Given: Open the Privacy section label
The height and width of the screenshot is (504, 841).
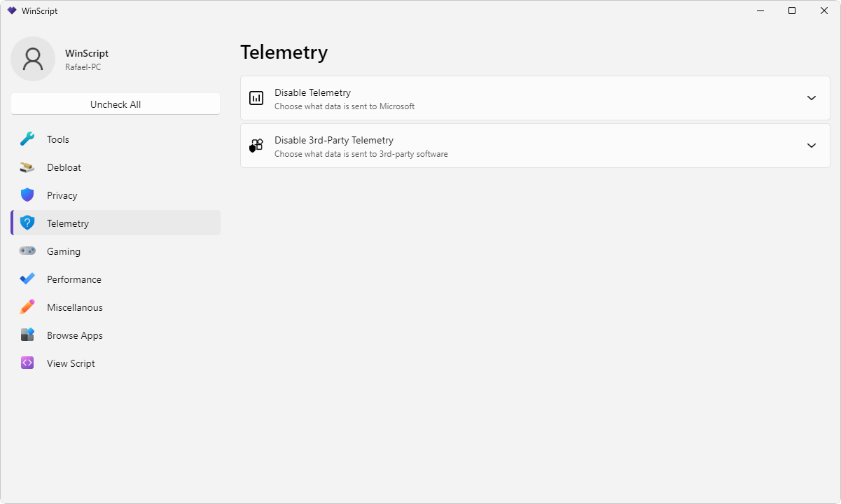Looking at the screenshot, I should pyautogui.click(x=62, y=195).
